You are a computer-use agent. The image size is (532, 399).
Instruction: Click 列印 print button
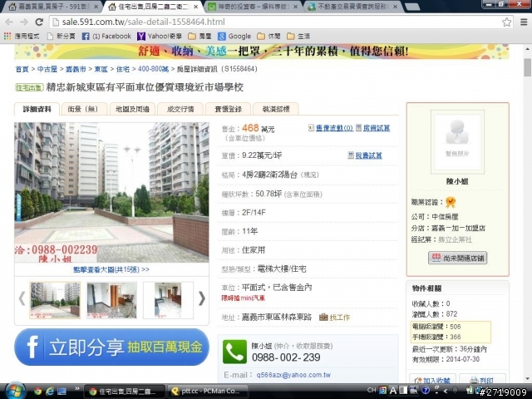(482, 381)
